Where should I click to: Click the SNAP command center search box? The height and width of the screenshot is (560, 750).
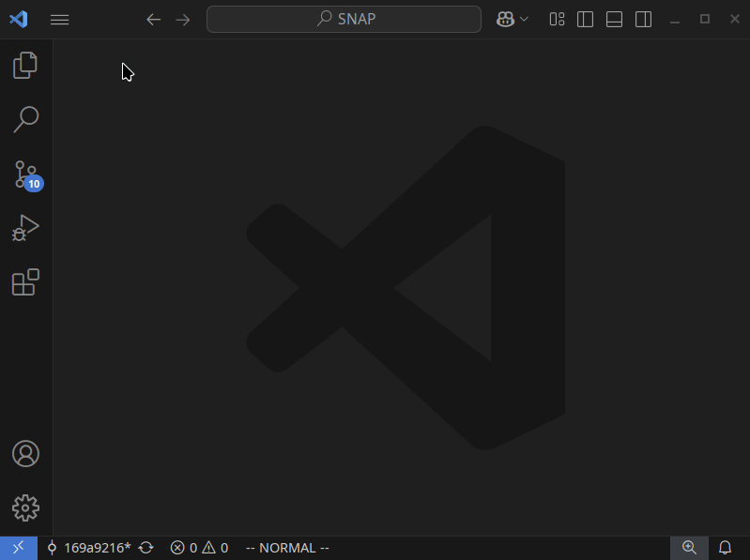click(344, 19)
